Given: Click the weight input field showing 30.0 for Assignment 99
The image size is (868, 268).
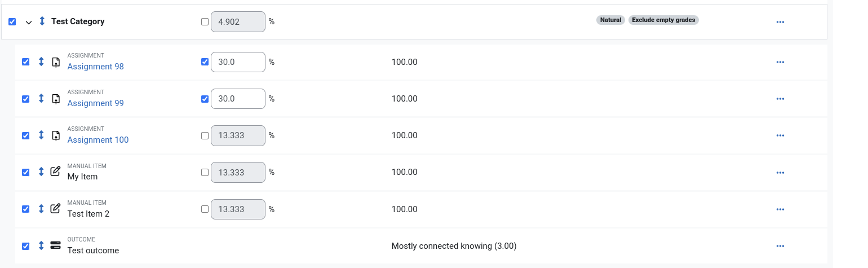Looking at the screenshot, I should click(238, 99).
